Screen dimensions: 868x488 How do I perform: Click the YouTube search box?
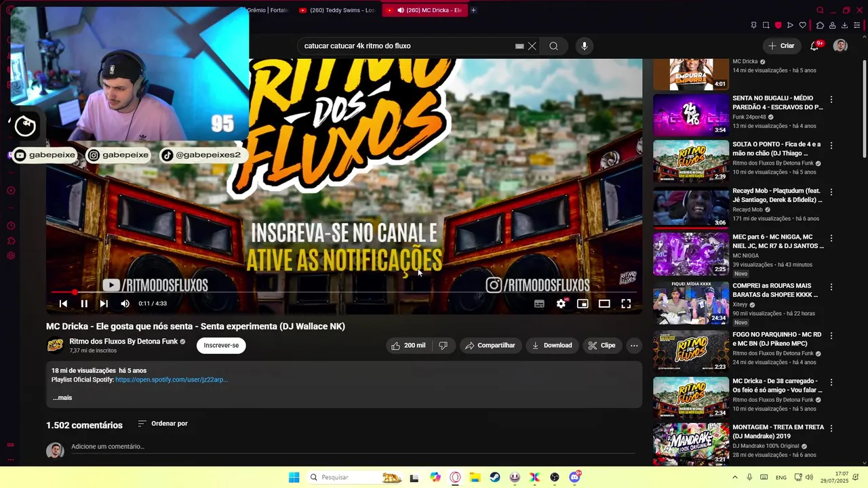(407, 46)
